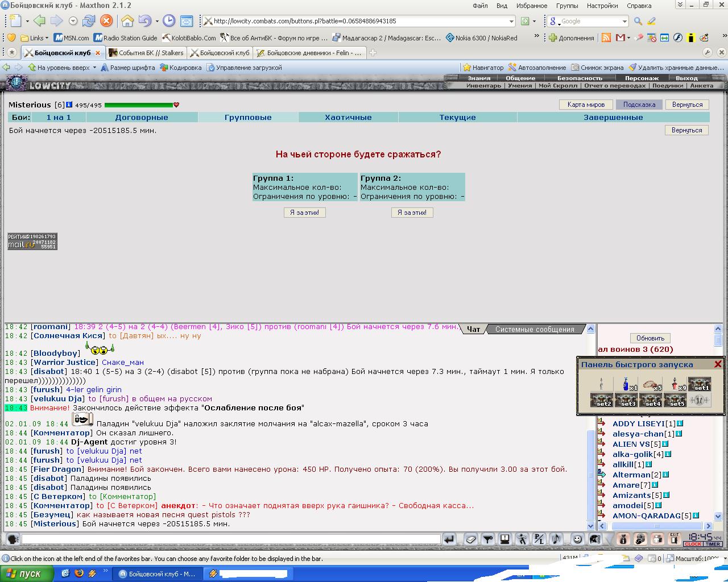Image resolution: width=728 pixels, height=582 pixels.
Task: Click the Windows 'пуск' Start button
Action: [27, 573]
